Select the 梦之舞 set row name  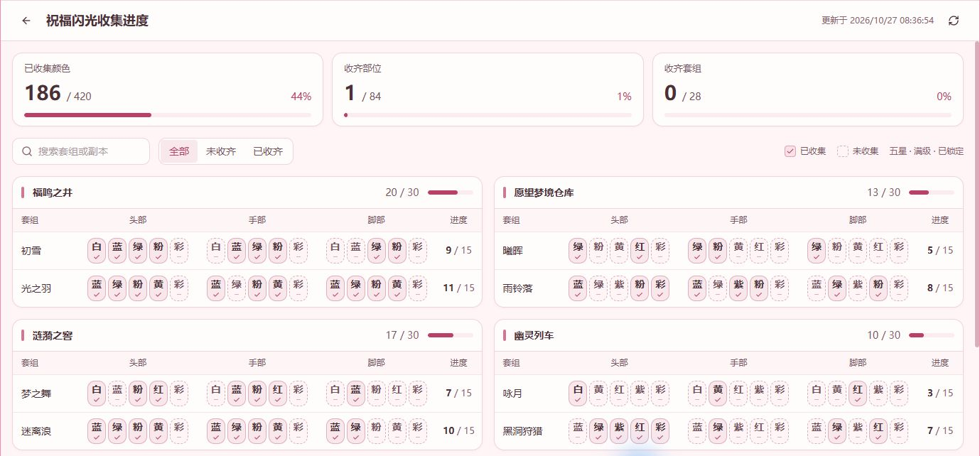[36, 393]
